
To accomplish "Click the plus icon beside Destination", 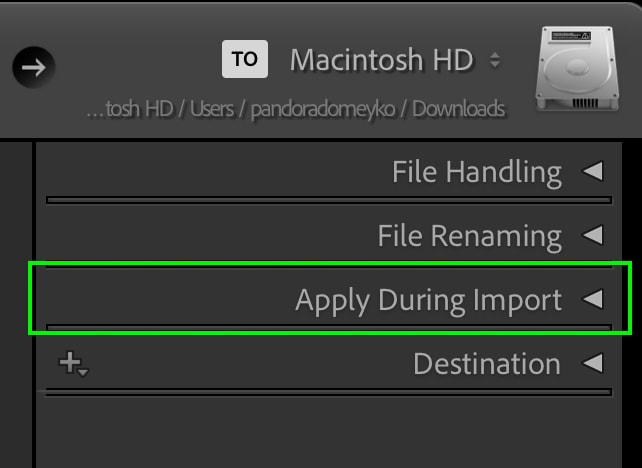I will [x=74, y=364].
